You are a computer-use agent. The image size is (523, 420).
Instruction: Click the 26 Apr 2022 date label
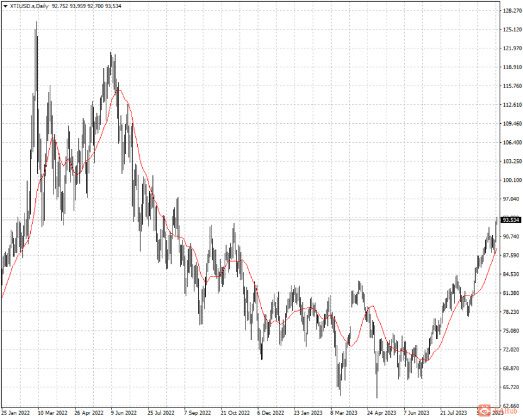[x=89, y=413]
